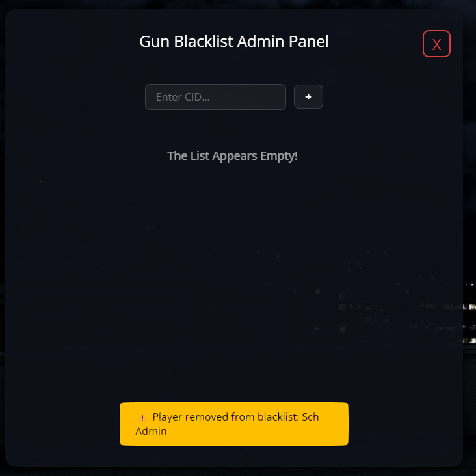
Task: Click the Enter CID input field
Action: point(215,97)
